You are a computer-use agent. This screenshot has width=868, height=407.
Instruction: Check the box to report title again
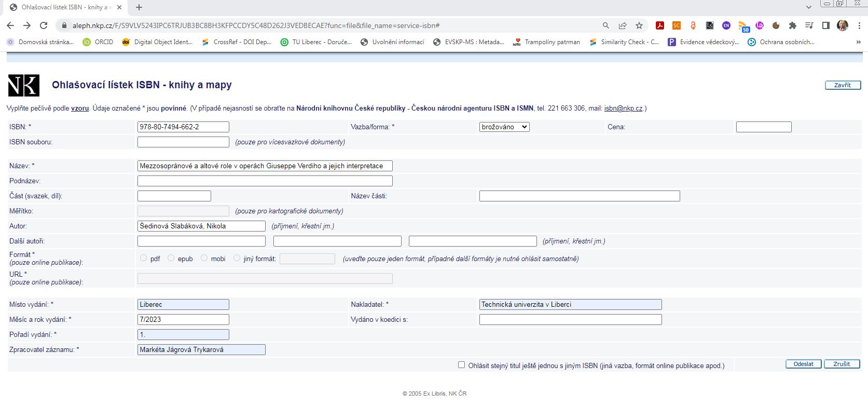click(x=461, y=365)
